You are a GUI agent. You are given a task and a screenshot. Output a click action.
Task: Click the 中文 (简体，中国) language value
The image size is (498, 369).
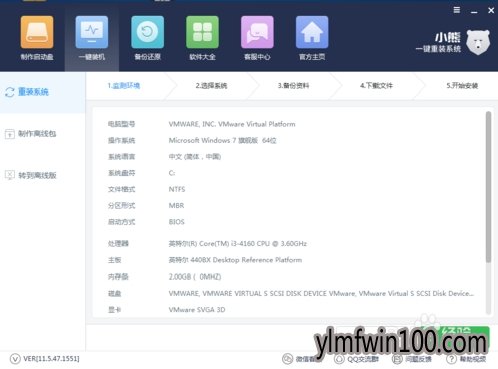coord(195,157)
